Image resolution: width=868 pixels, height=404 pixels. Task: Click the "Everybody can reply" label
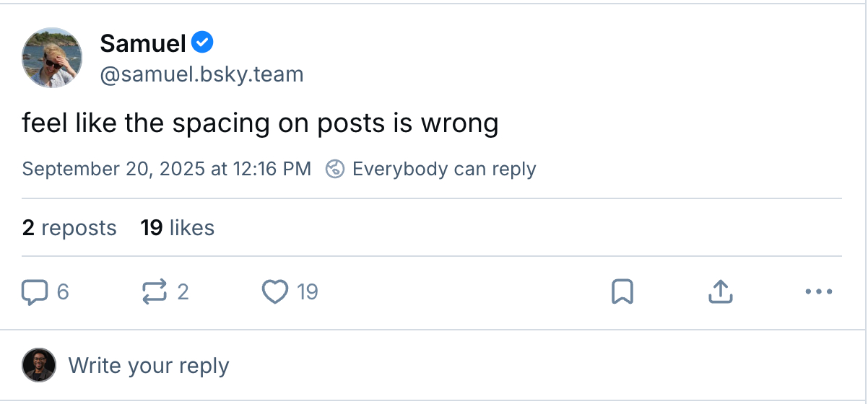(x=443, y=170)
